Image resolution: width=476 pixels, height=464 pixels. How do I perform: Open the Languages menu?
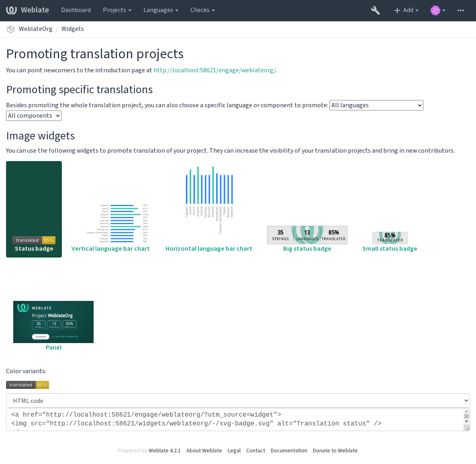point(161,10)
